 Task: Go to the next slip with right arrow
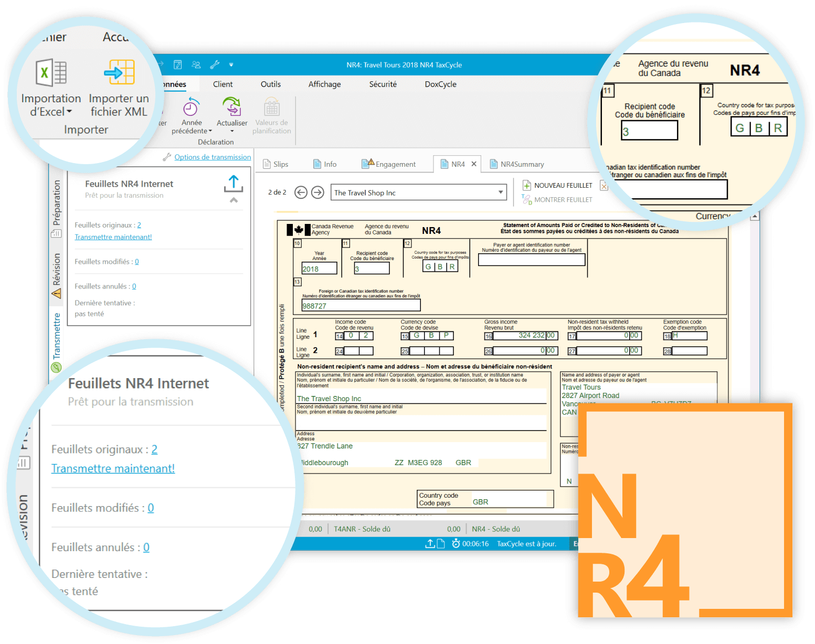[317, 192]
